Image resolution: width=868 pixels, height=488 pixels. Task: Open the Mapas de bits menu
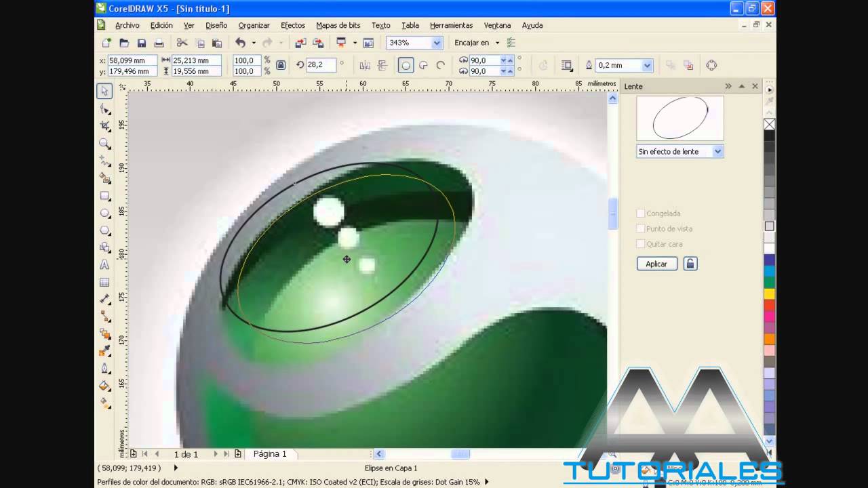(338, 25)
